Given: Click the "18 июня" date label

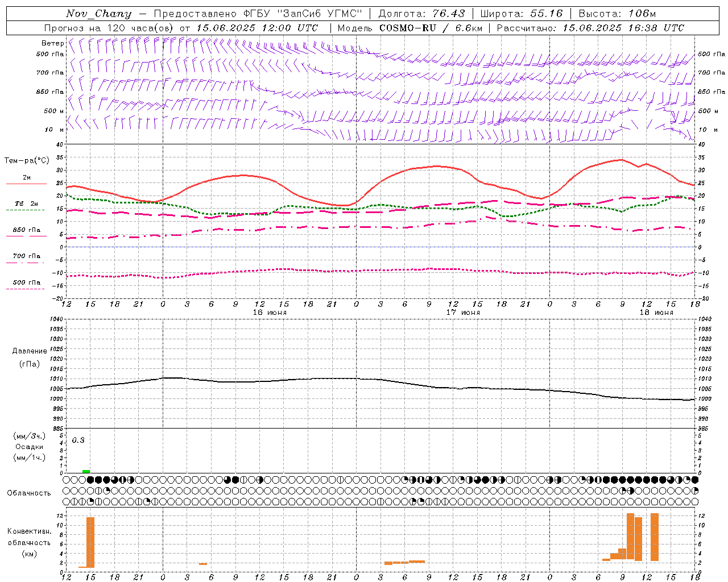Looking at the screenshot, I should (656, 312).
